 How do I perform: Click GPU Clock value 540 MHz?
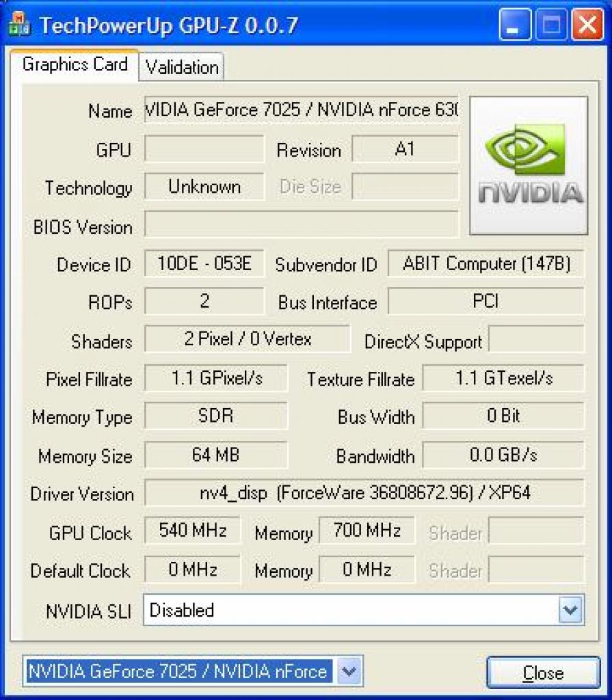(x=193, y=530)
